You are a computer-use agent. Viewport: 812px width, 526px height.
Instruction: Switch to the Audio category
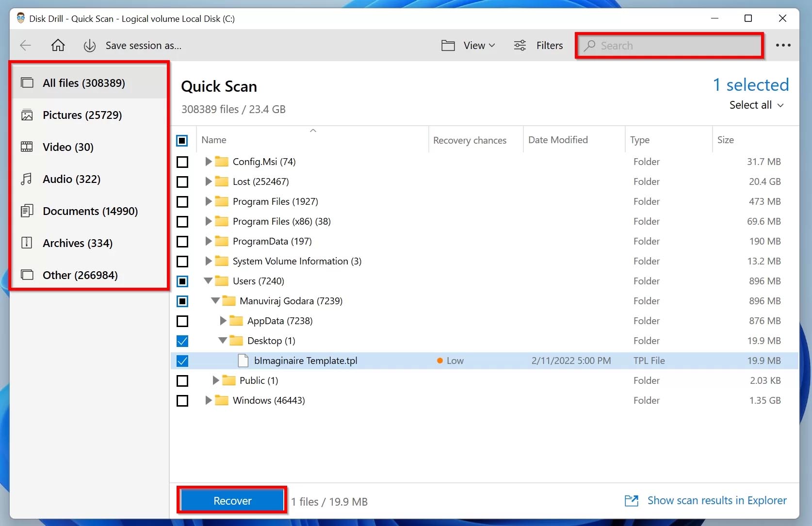coord(89,179)
